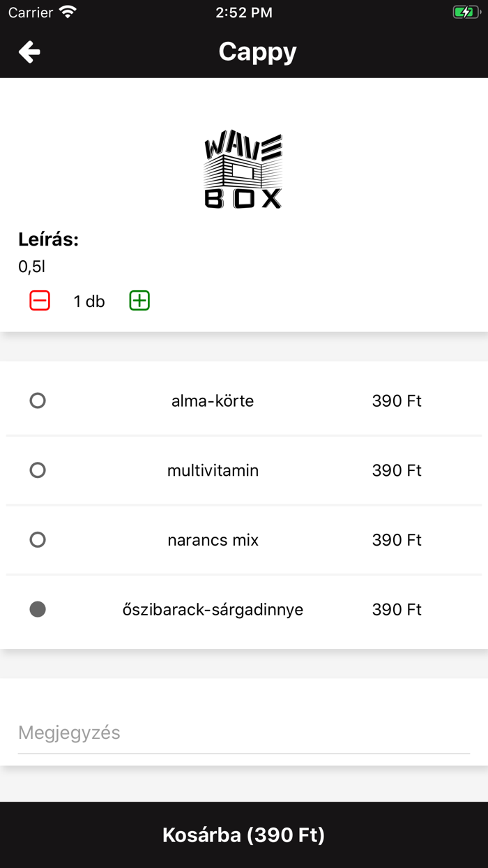Adjust quantity using the 1 db counter
The height and width of the screenshot is (868, 488).
89,300
